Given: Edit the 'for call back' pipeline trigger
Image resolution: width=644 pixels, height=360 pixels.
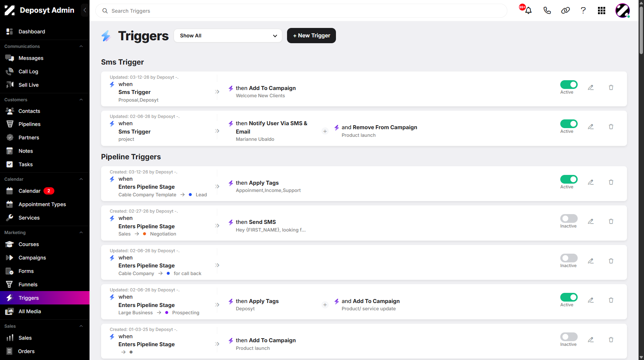Looking at the screenshot, I should click(x=591, y=261).
